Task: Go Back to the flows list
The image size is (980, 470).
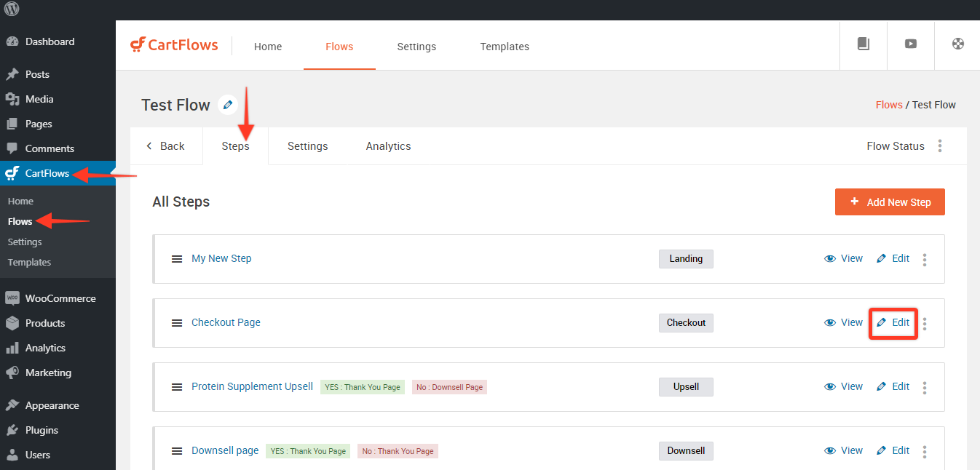Action: [x=166, y=146]
